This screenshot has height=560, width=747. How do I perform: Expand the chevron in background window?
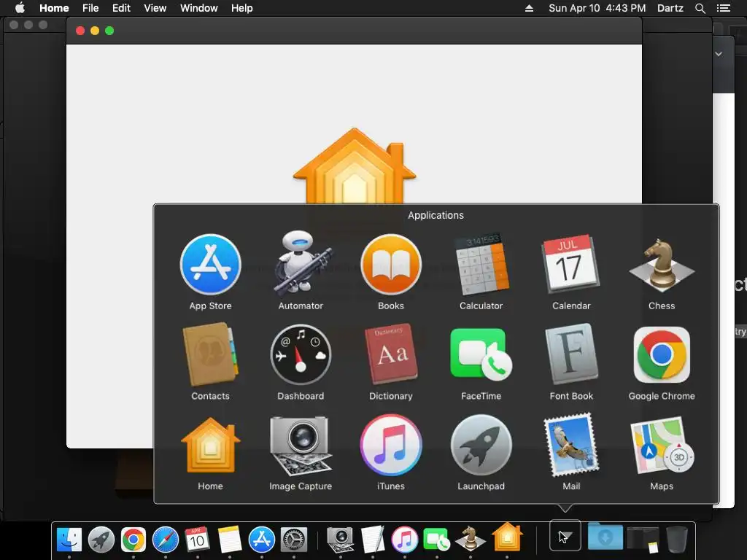719,54
